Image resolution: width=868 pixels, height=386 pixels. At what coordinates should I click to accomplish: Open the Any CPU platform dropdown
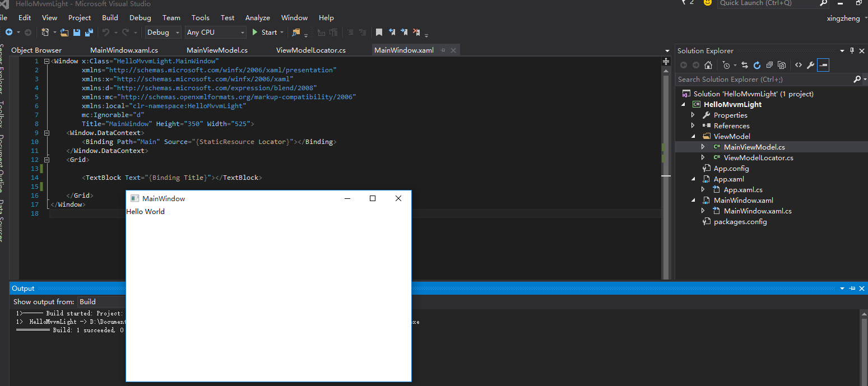point(216,32)
